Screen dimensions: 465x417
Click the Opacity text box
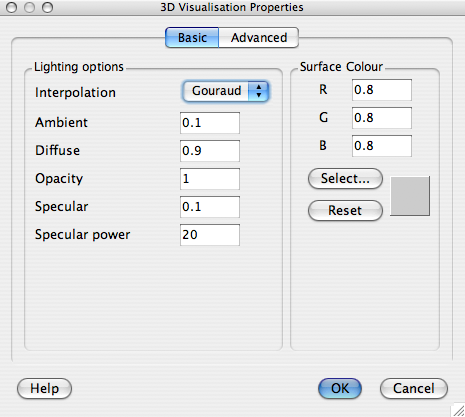click(x=210, y=179)
